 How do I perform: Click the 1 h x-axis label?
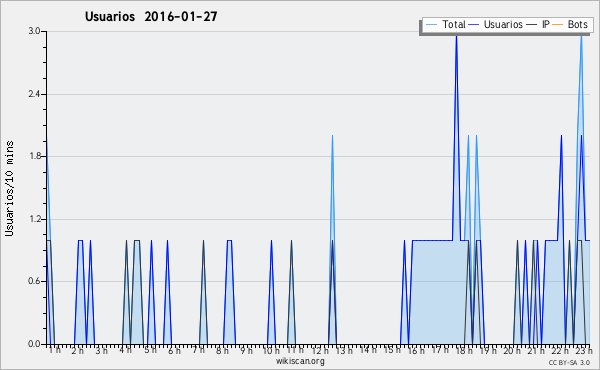point(55,350)
